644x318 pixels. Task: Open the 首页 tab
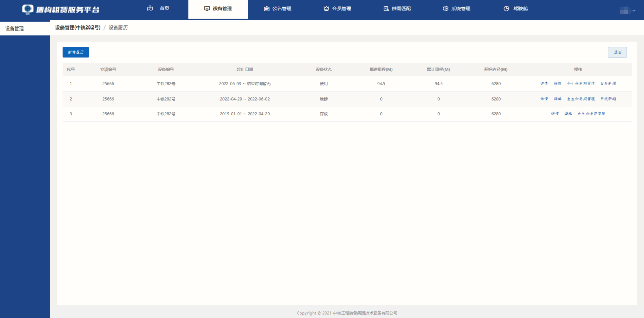coord(164,9)
